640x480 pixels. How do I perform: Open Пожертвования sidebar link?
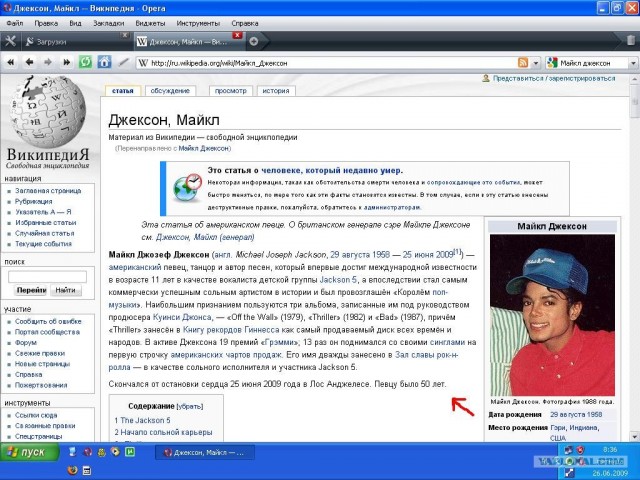41,385
